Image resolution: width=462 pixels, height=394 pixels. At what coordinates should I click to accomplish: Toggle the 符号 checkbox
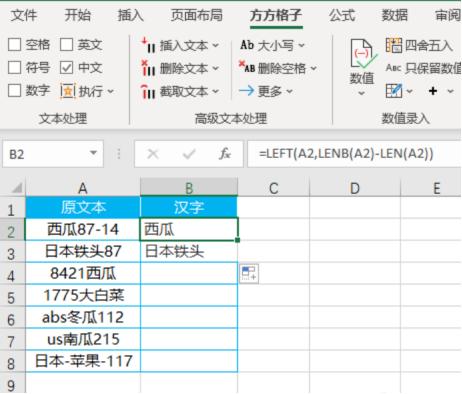click(14, 68)
